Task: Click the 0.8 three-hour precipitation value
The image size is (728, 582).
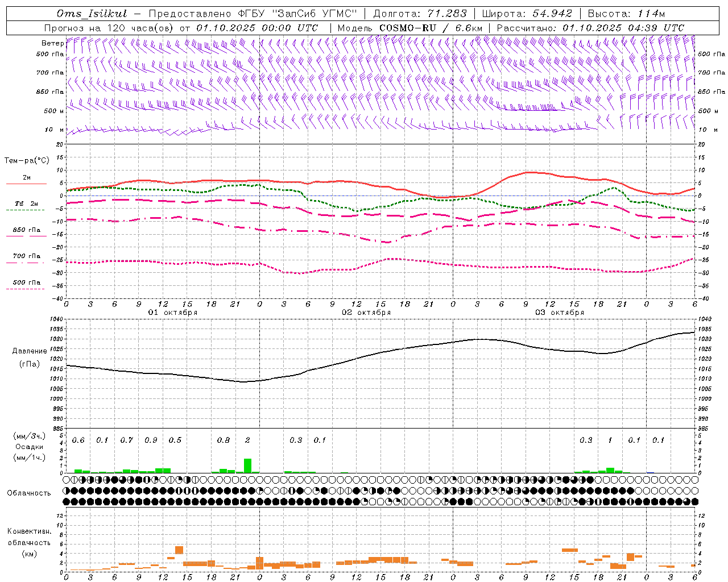Action: [x=224, y=440]
